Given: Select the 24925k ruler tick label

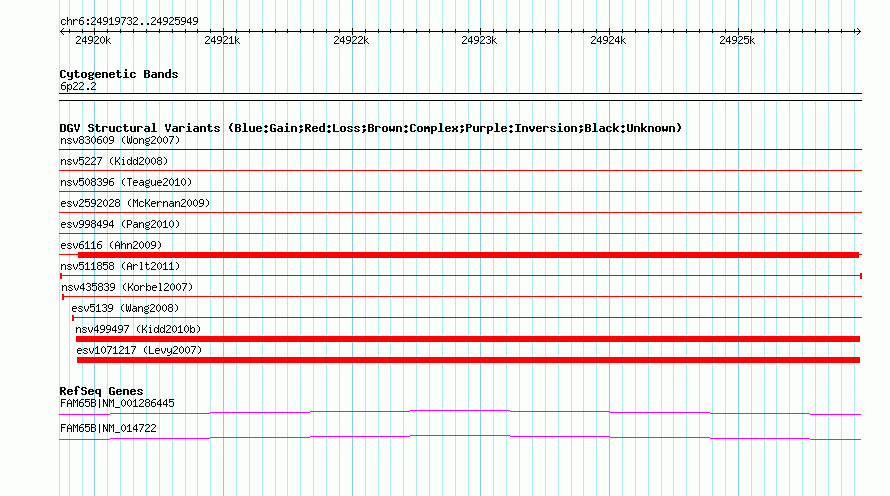Looking at the screenshot, I should click(737, 40).
